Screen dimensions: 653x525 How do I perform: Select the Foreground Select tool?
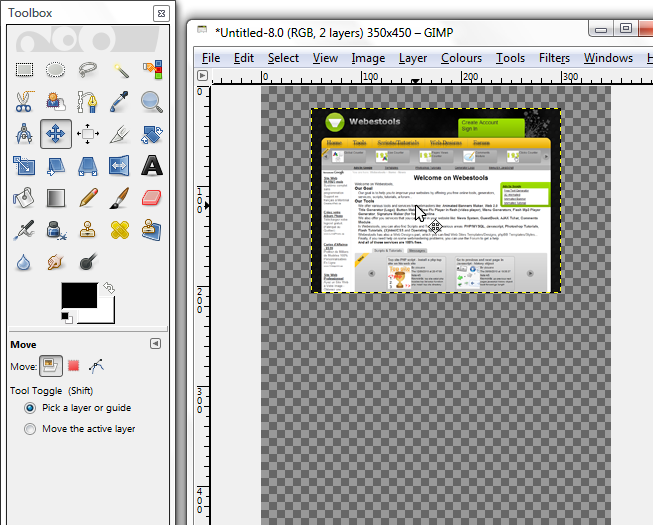tap(55, 102)
